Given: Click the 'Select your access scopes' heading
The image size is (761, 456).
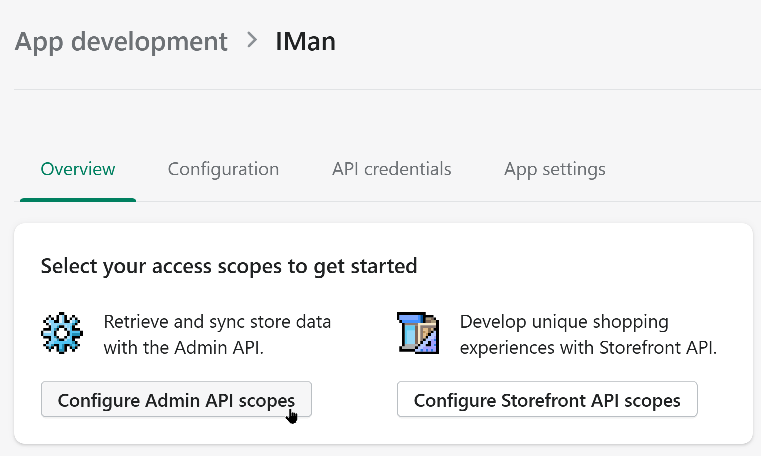Looking at the screenshot, I should 228,266.
